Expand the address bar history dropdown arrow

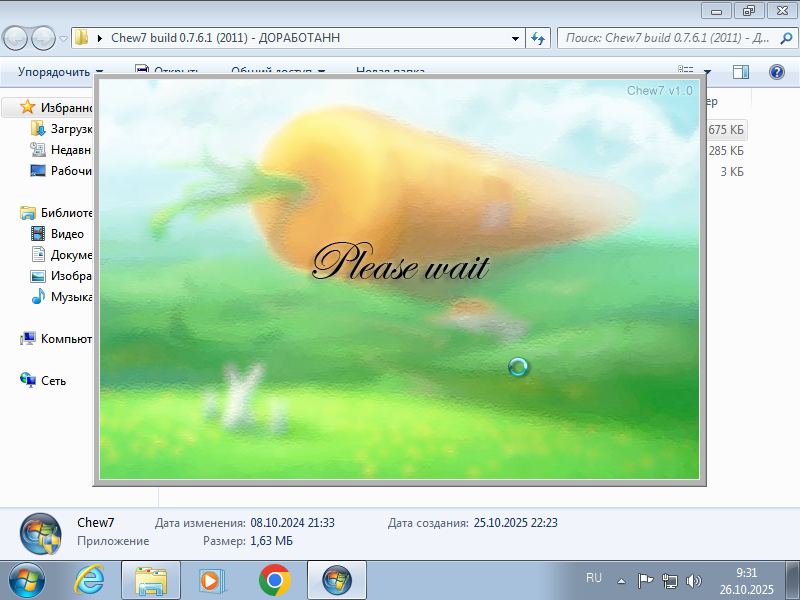516,38
